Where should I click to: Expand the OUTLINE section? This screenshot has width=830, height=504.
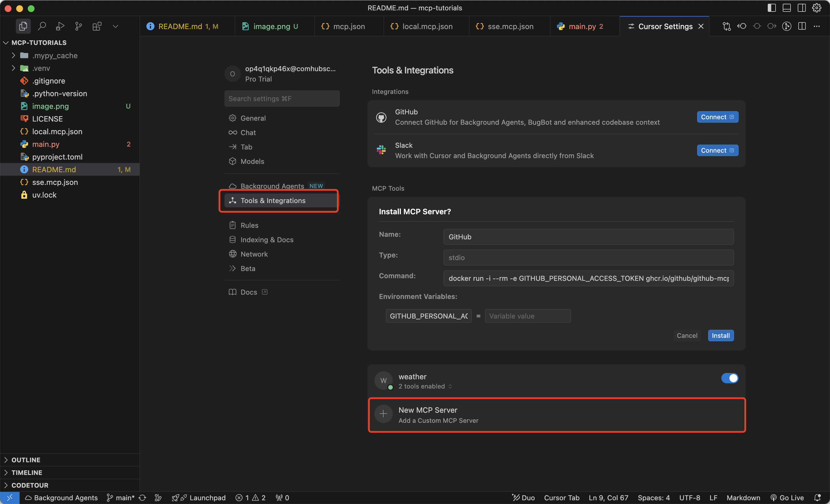[x=26, y=460]
